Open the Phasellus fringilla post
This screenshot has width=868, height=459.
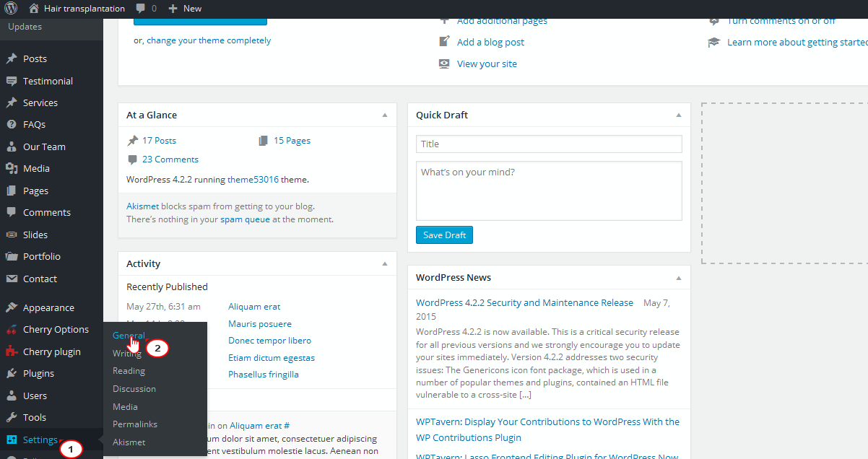(x=264, y=375)
